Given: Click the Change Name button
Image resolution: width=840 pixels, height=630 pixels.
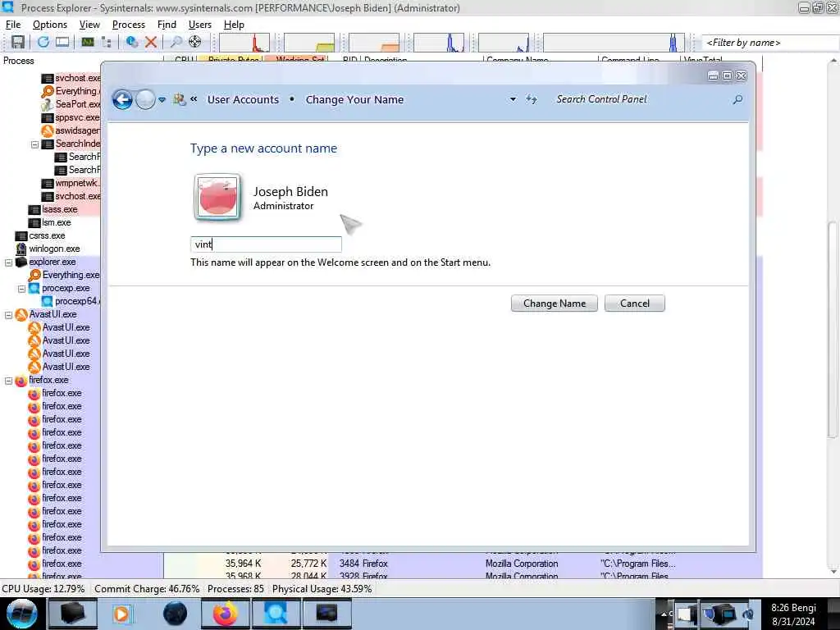Looking at the screenshot, I should pos(554,304).
